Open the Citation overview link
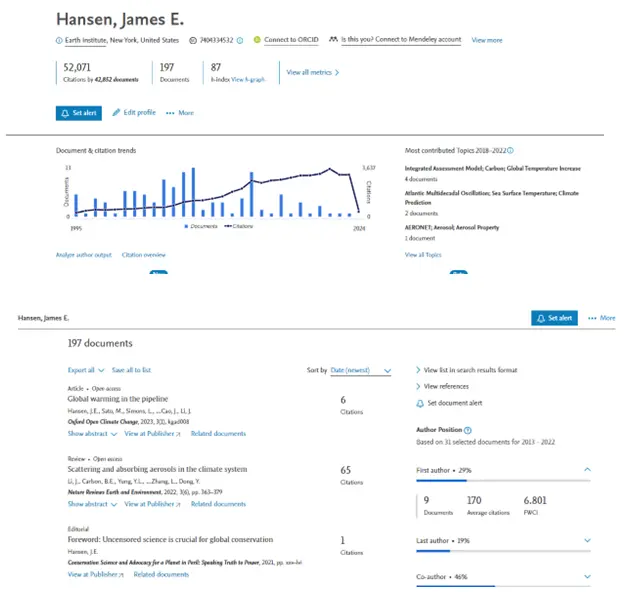Viewport: 632px width, 607px height. click(143, 255)
